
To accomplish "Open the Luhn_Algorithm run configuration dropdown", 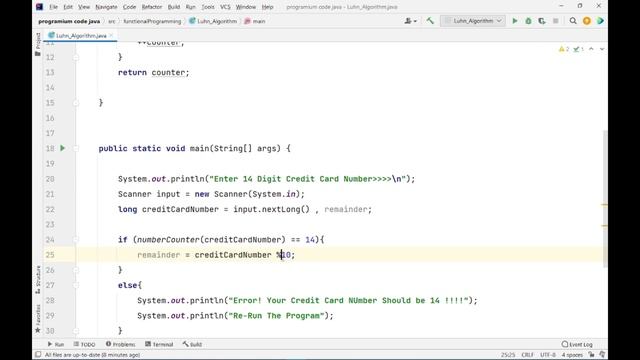I will click(473, 21).
